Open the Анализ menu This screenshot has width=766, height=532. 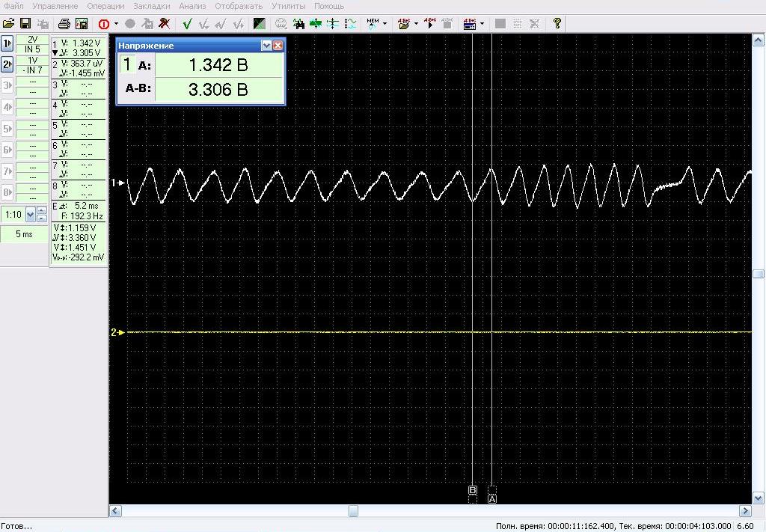pyautogui.click(x=192, y=6)
